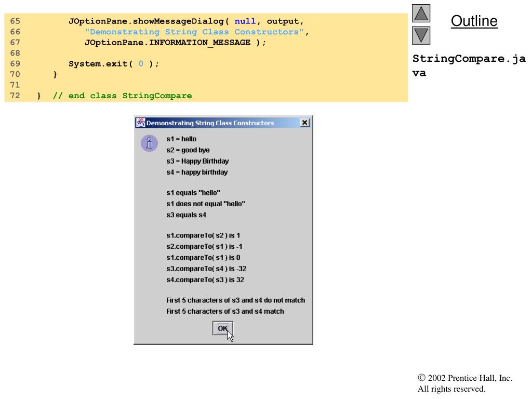Click the Prentice Hall copyright notice

465,383
